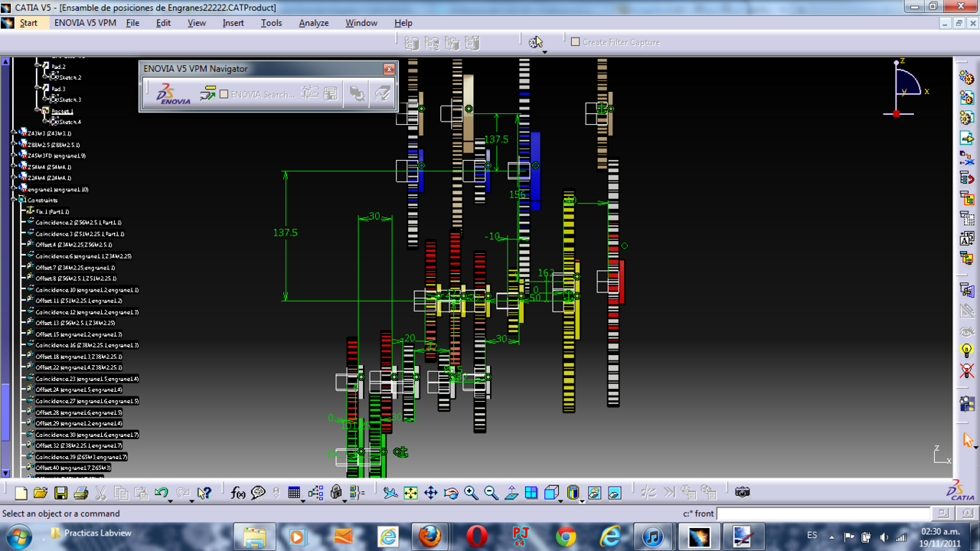Open the Tools menu
The height and width of the screenshot is (551, 980).
pos(271,23)
